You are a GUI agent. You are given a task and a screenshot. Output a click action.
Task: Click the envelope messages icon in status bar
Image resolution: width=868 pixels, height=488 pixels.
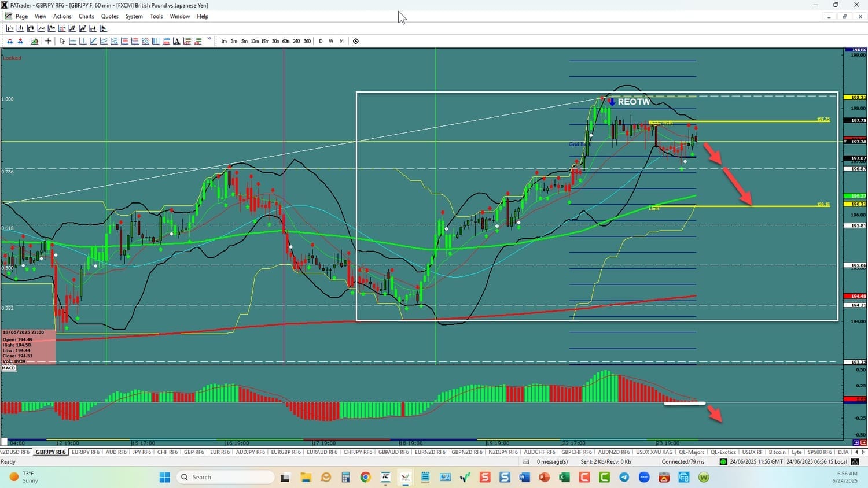(526, 462)
